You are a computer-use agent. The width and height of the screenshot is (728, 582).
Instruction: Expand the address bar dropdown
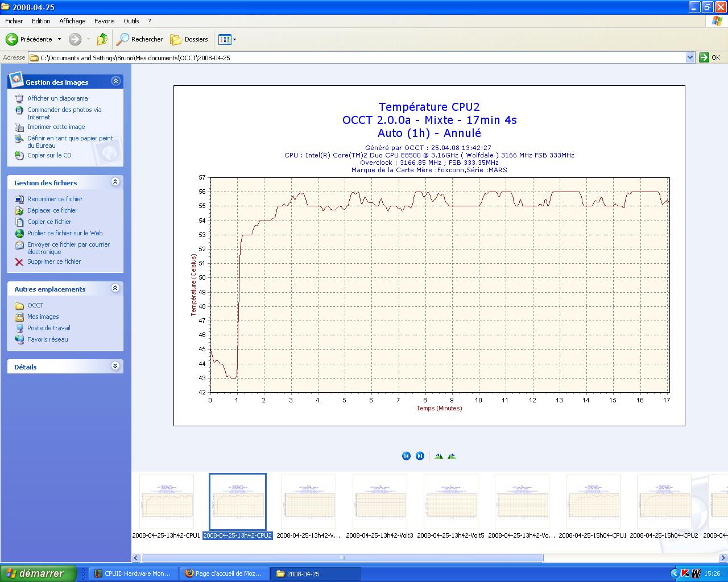[690, 57]
